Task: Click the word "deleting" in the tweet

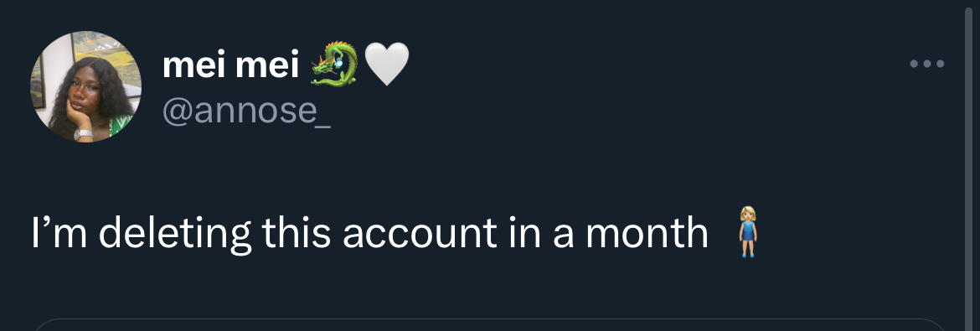Action: tap(175, 234)
